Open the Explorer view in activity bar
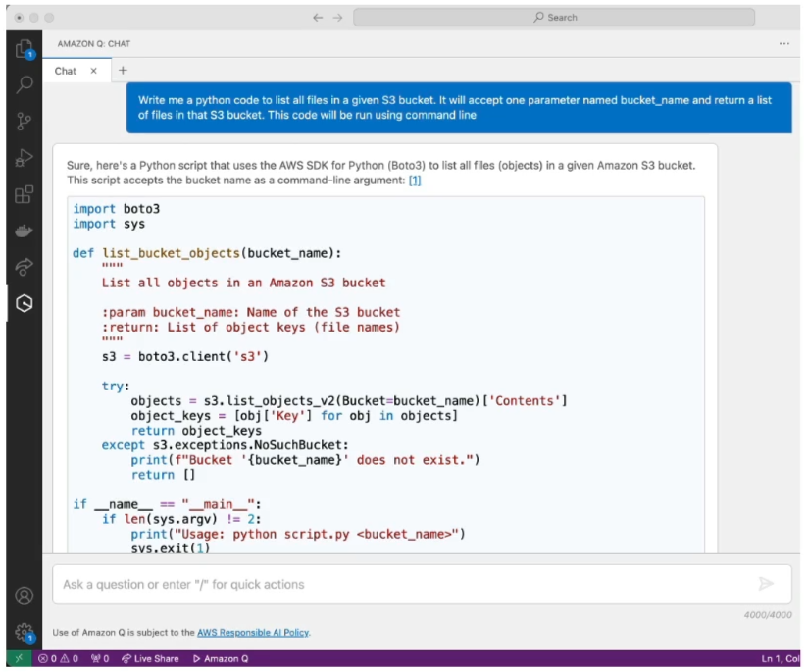 (x=25, y=49)
